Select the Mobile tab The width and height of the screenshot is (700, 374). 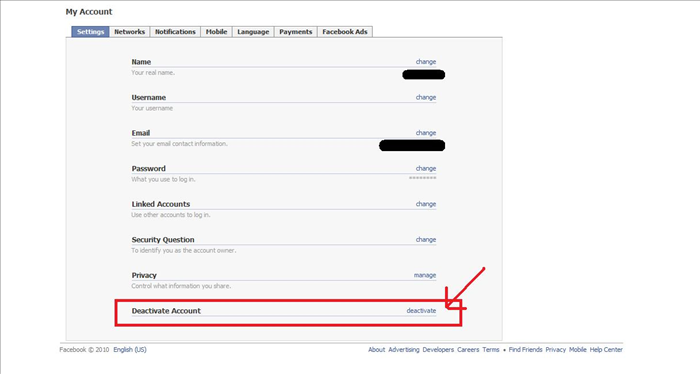(217, 32)
